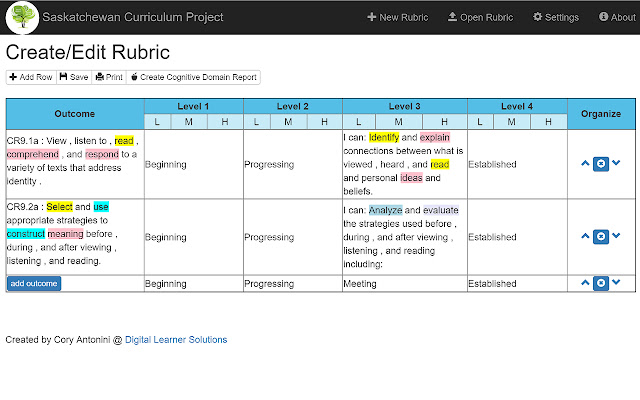
Task: Click the Saskatchewan Curriculum Project tree logo
Action: (22, 17)
